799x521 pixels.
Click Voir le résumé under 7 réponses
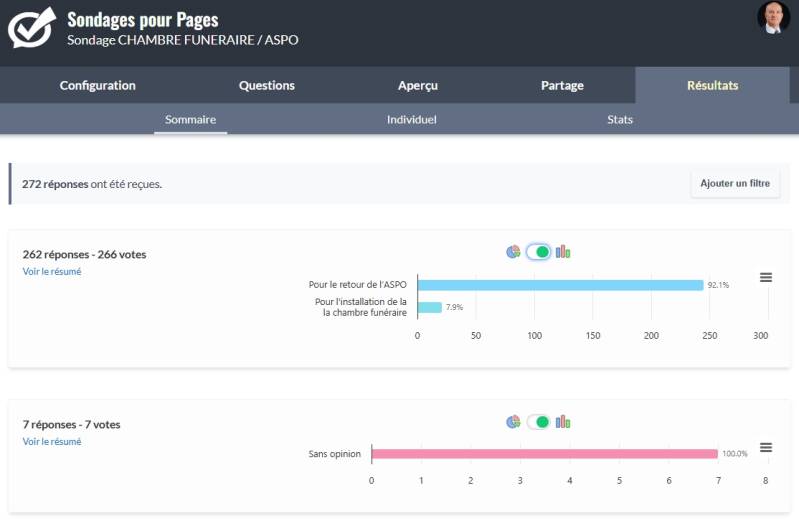click(x=52, y=441)
